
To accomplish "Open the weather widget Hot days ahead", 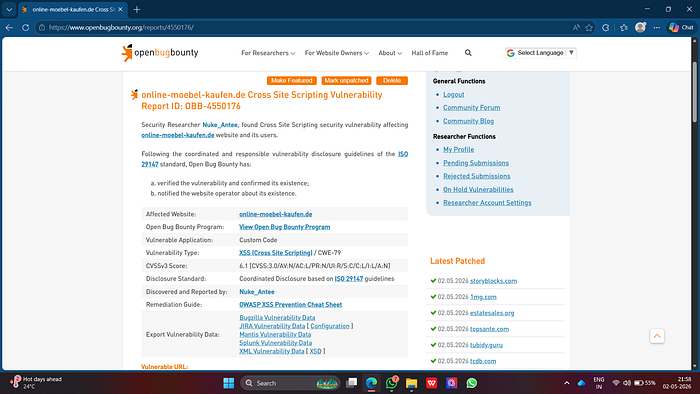I will pyautogui.click(x=37, y=383).
